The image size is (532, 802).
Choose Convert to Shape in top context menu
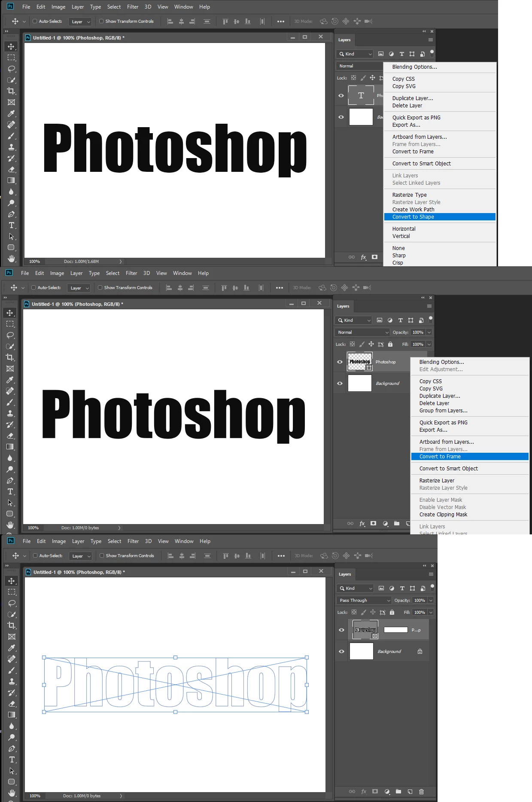440,217
